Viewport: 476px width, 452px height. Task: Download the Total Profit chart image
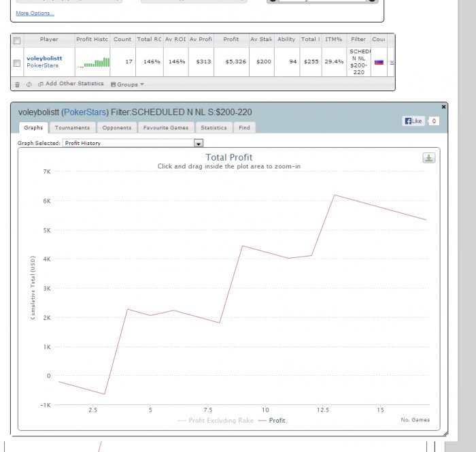tap(428, 158)
